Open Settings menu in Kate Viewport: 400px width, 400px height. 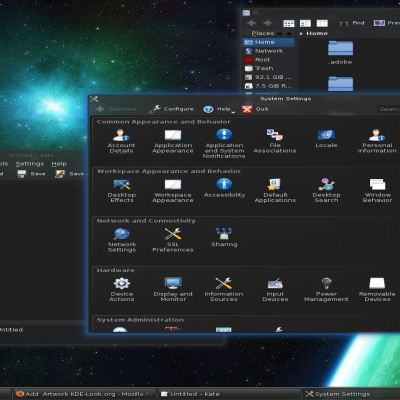30,164
